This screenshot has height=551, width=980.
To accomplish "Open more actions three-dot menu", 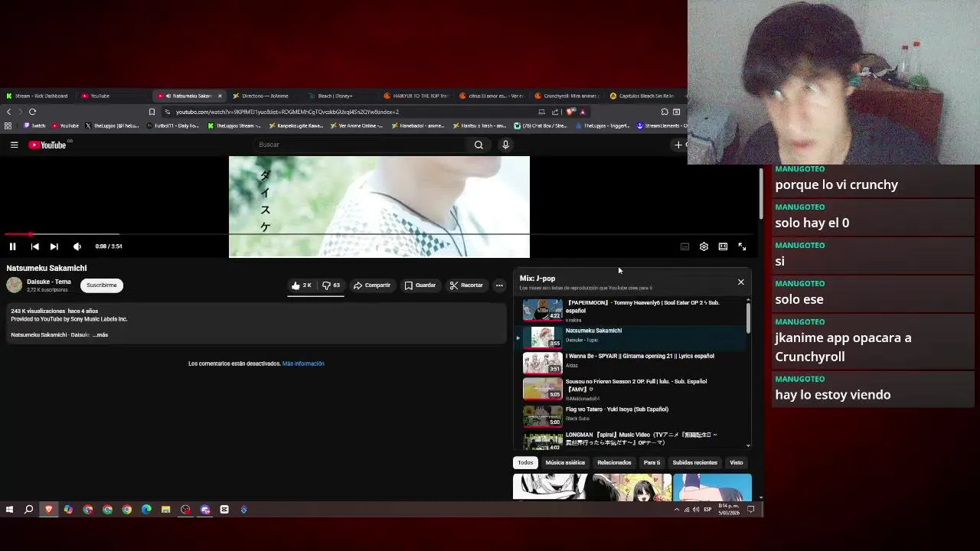I will [499, 285].
